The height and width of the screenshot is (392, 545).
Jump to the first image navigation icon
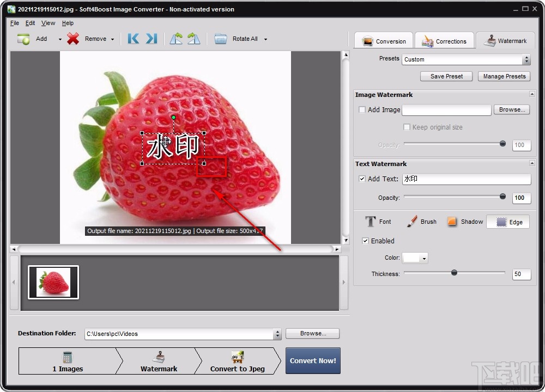(x=132, y=39)
